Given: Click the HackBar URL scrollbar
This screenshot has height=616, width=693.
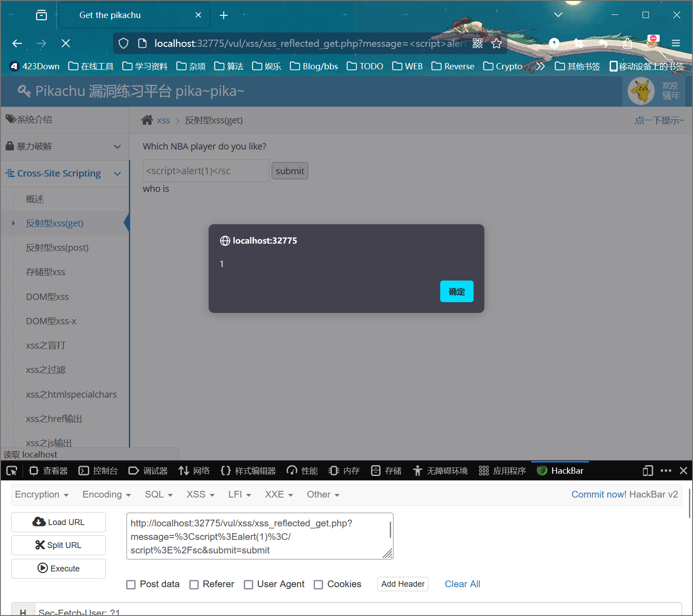Looking at the screenshot, I should 390,530.
